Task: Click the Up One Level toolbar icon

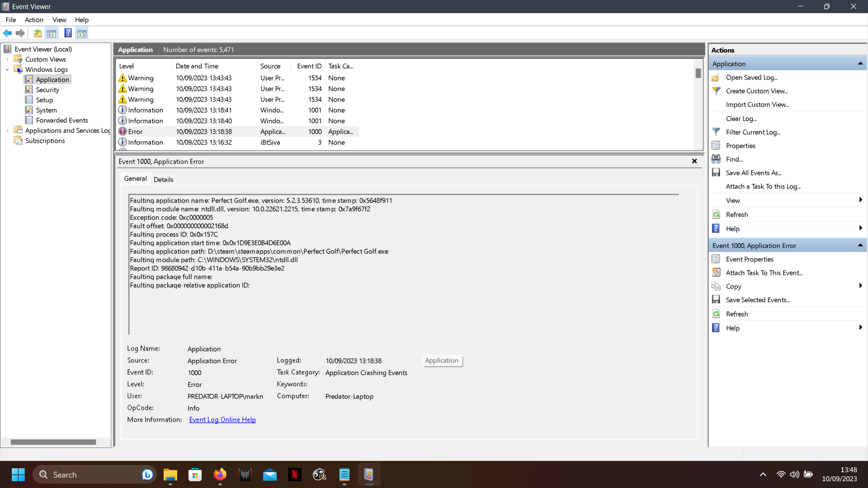Action: (x=38, y=33)
